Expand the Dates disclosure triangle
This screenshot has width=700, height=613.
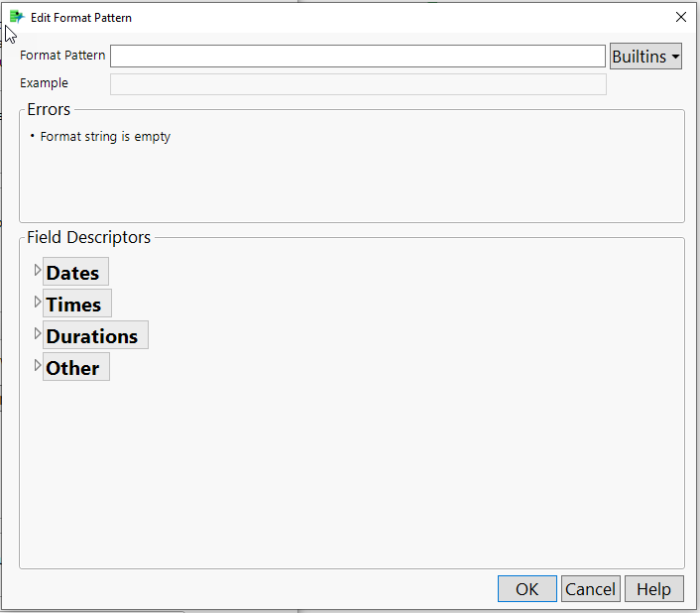click(38, 271)
